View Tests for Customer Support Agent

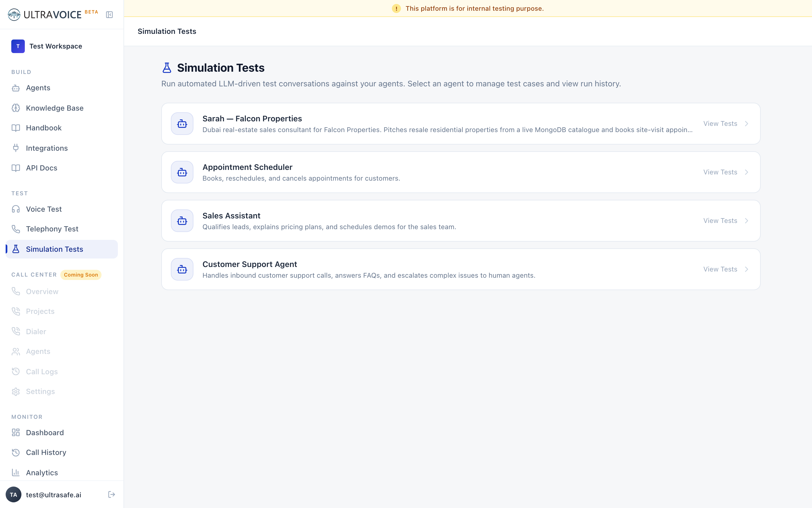tap(720, 269)
